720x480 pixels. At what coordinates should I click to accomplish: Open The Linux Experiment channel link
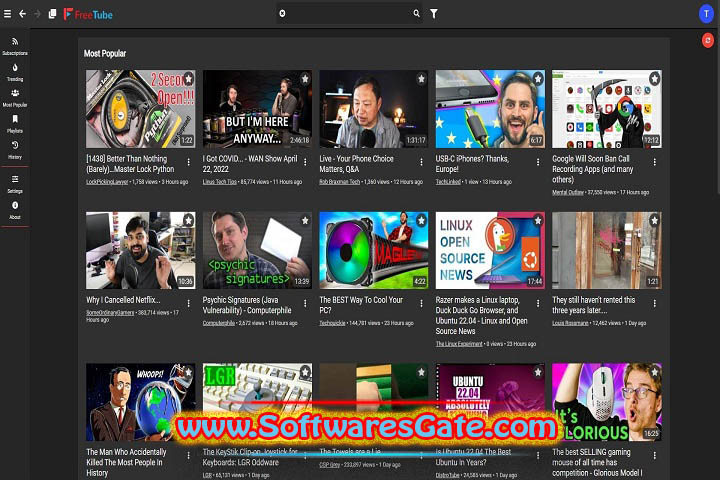[x=459, y=344]
